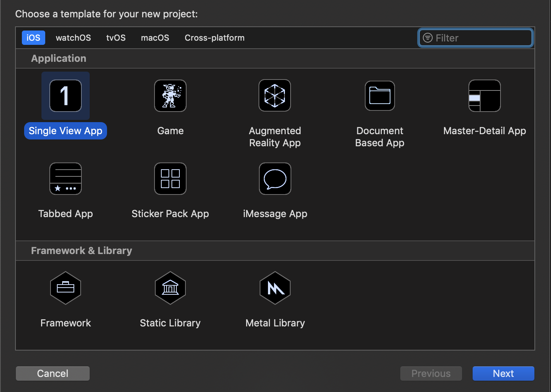Select the Single View App template icon
This screenshot has height=392, width=551.
(66, 96)
